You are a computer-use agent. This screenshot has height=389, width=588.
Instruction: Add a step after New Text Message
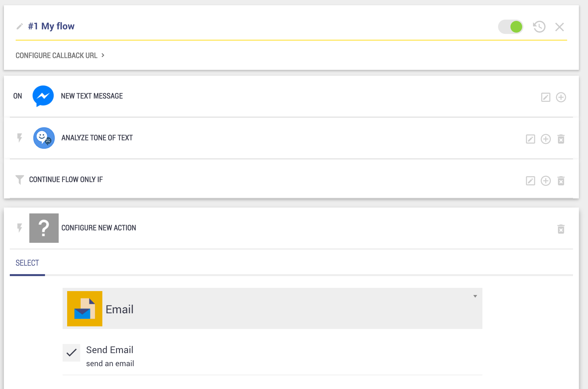(561, 97)
